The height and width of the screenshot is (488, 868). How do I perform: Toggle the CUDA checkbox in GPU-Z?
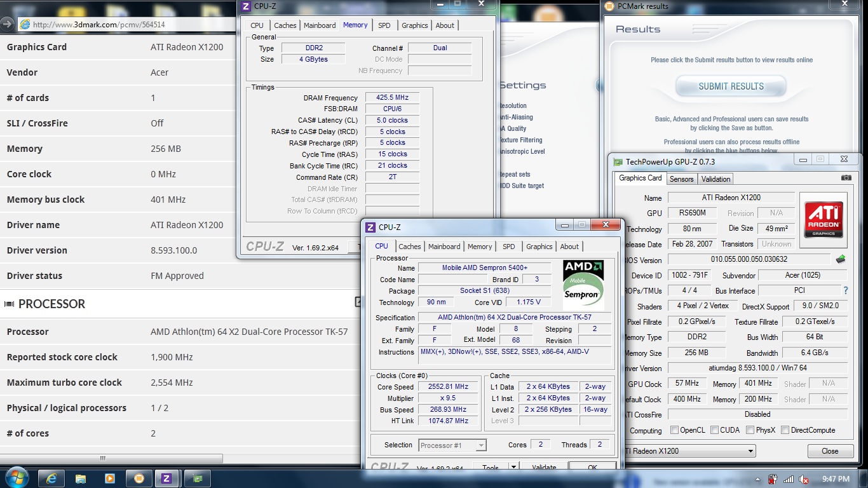click(x=715, y=430)
